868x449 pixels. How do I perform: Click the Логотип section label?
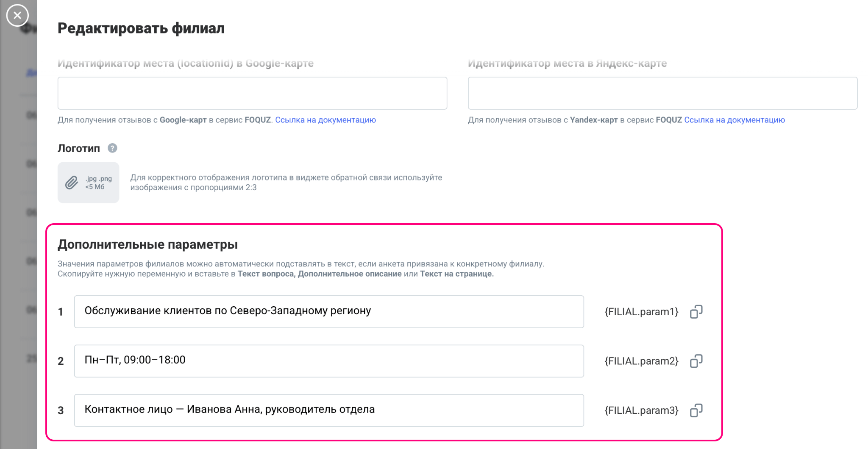79,148
